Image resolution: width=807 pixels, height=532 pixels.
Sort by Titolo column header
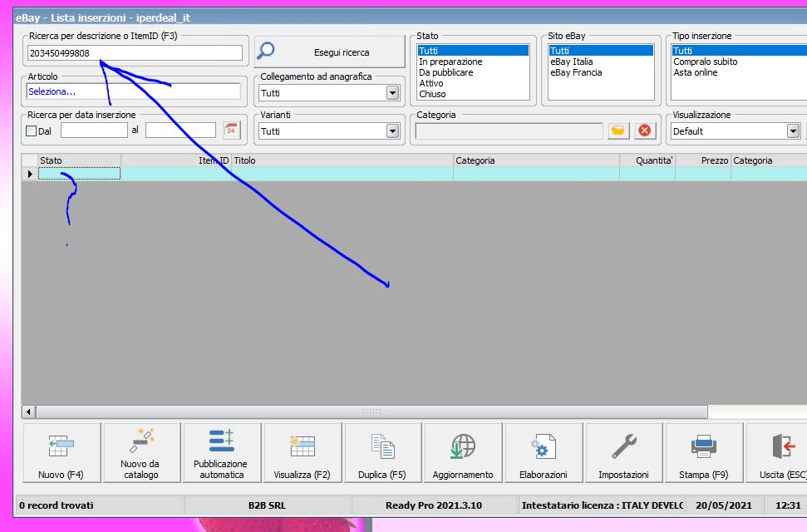342,160
